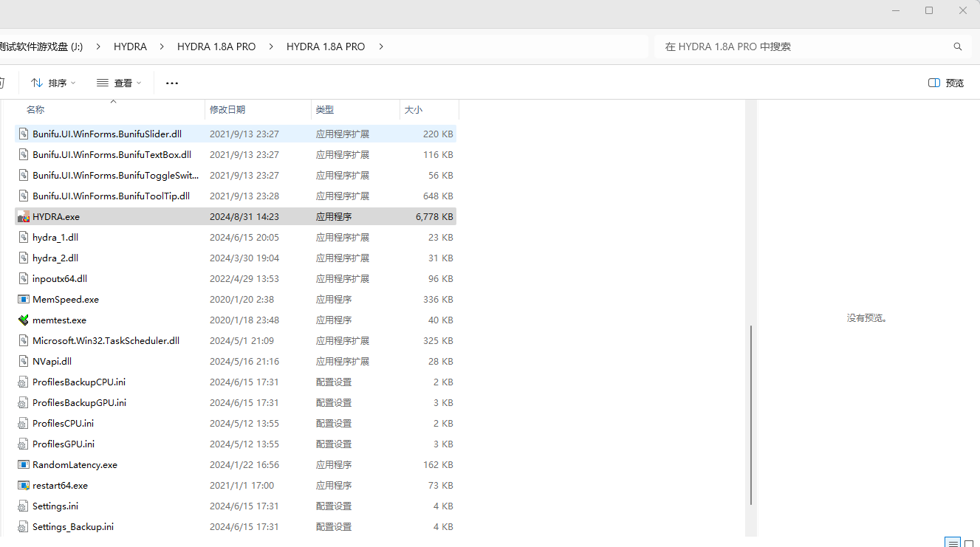Image resolution: width=980 pixels, height=547 pixels.
Task: Select the date 2021/1/1 17:00
Action: (241, 486)
